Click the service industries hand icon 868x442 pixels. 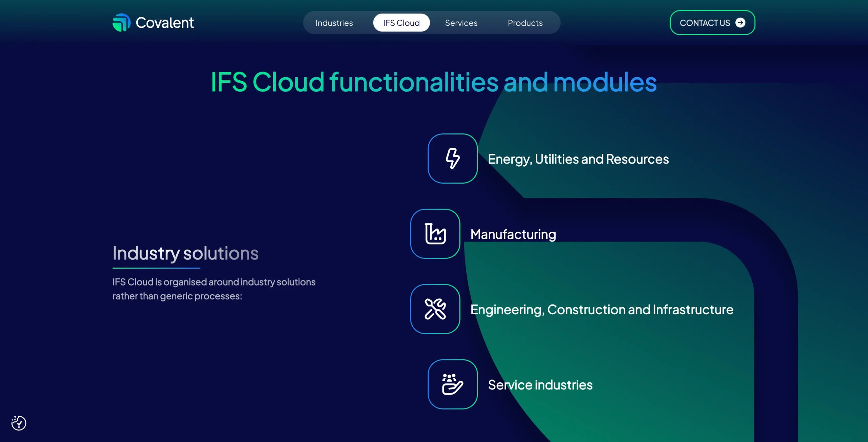[x=453, y=384]
